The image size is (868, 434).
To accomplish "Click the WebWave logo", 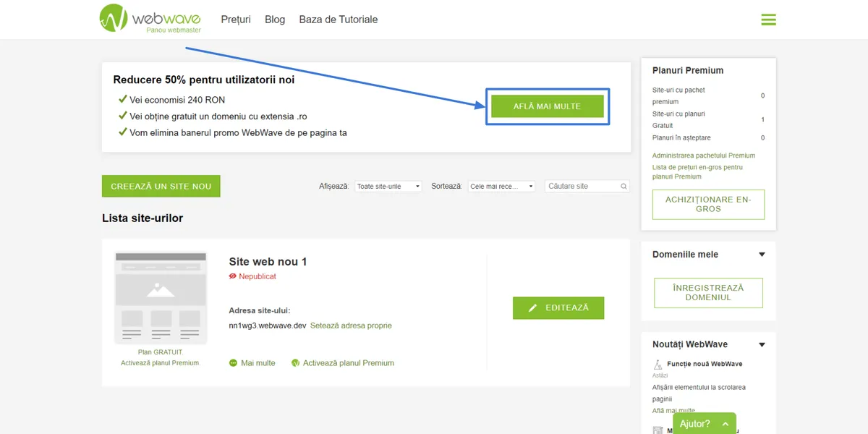I will point(150,19).
